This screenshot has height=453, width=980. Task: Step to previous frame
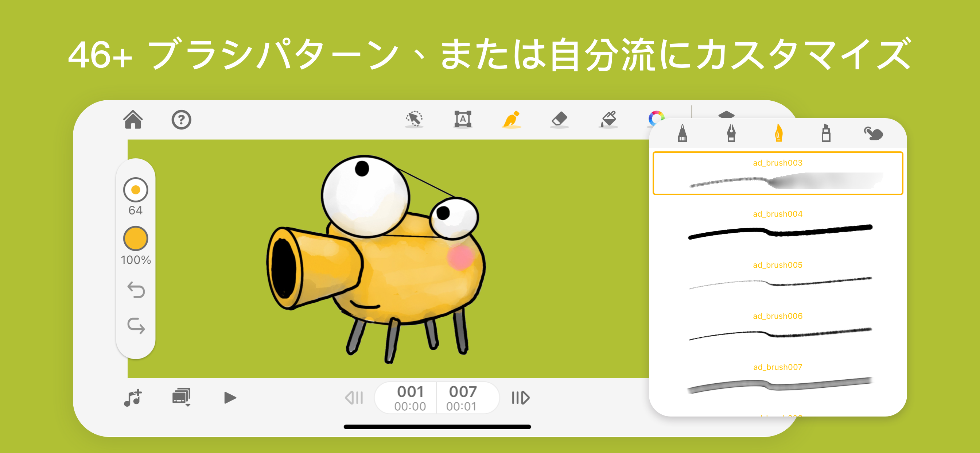tap(354, 398)
